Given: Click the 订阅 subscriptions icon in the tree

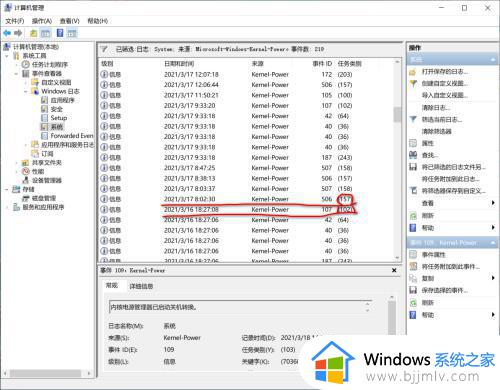Looking at the screenshot, I should click(35, 154).
